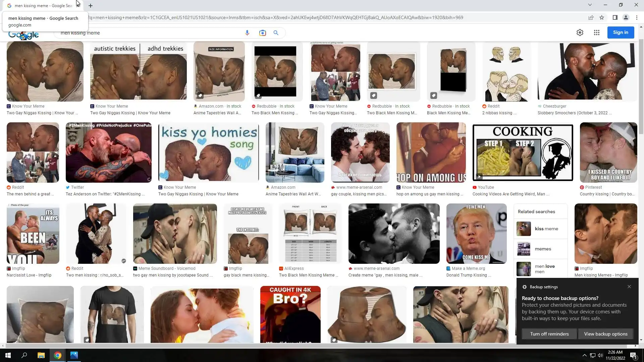Viewport: 644px width, 362px height.
Task: Open the Google settings gear icon
Action: coord(580,33)
